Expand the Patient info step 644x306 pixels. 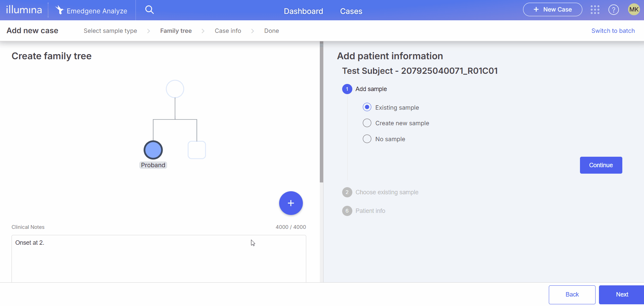pos(370,211)
